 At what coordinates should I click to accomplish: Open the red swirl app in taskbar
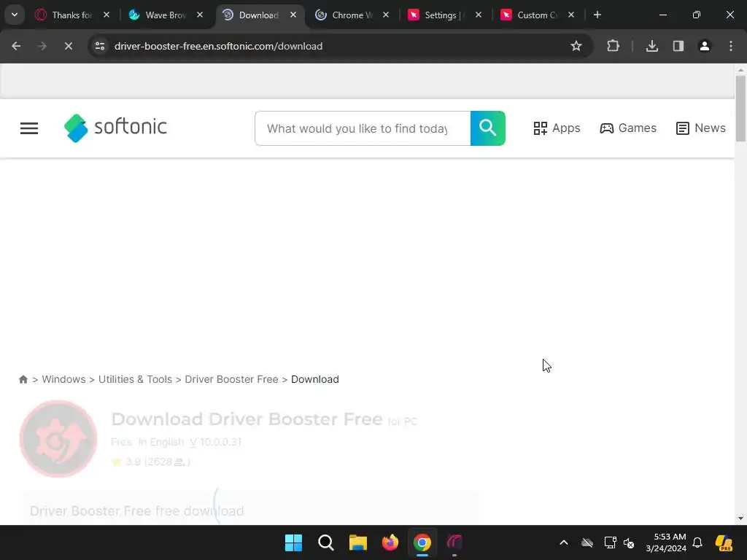tap(454, 542)
